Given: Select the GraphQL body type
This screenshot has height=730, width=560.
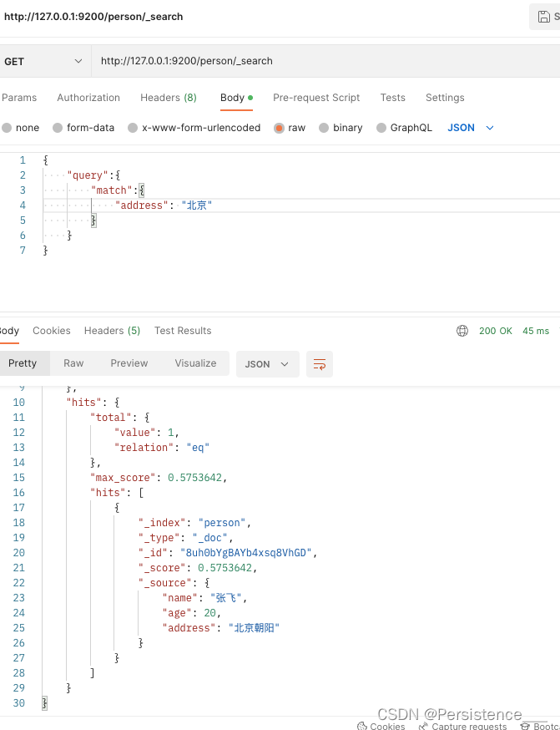Looking at the screenshot, I should [x=404, y=128].
